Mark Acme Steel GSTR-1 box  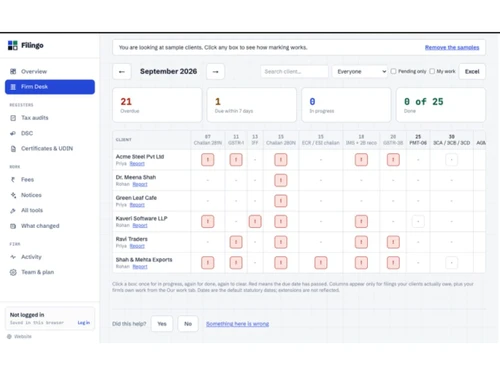click(x=236, y=160)
